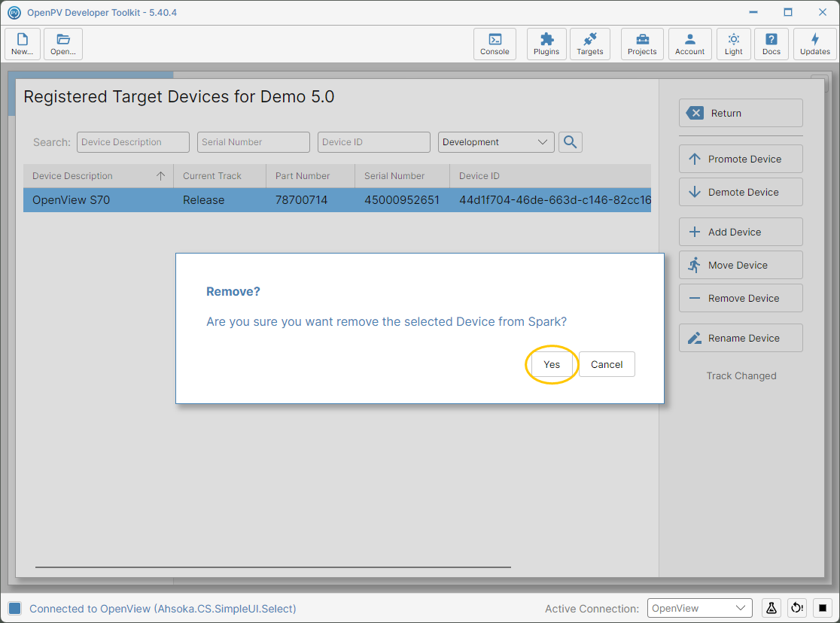Click Add Device button

741,232
